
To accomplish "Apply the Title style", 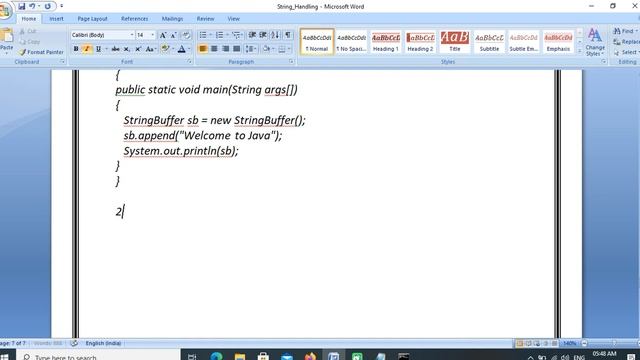I will [455, 42].
